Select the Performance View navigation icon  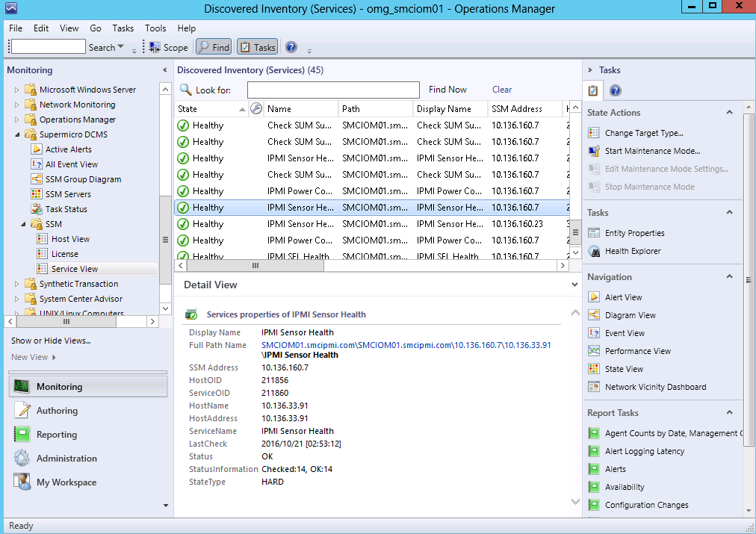594,351
